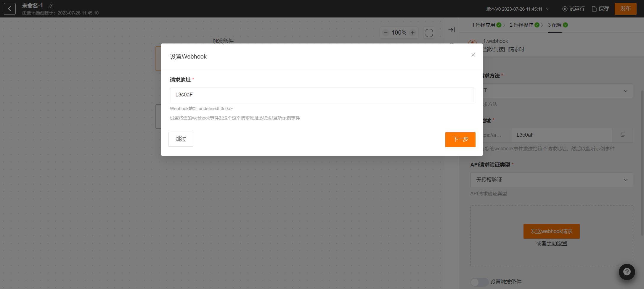Open the 请求方法 dropdown
The height and width of the screenshot is (289, 644).
tap(557, 91)
